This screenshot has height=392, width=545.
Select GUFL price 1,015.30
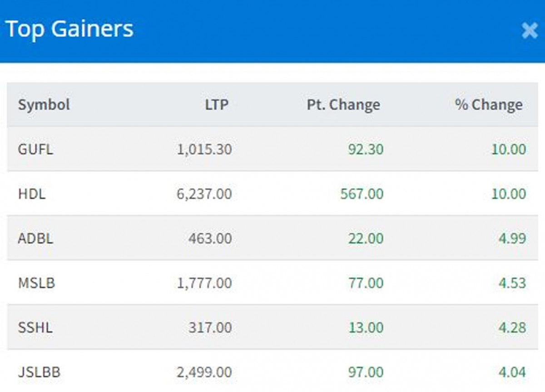click(204, 149)
